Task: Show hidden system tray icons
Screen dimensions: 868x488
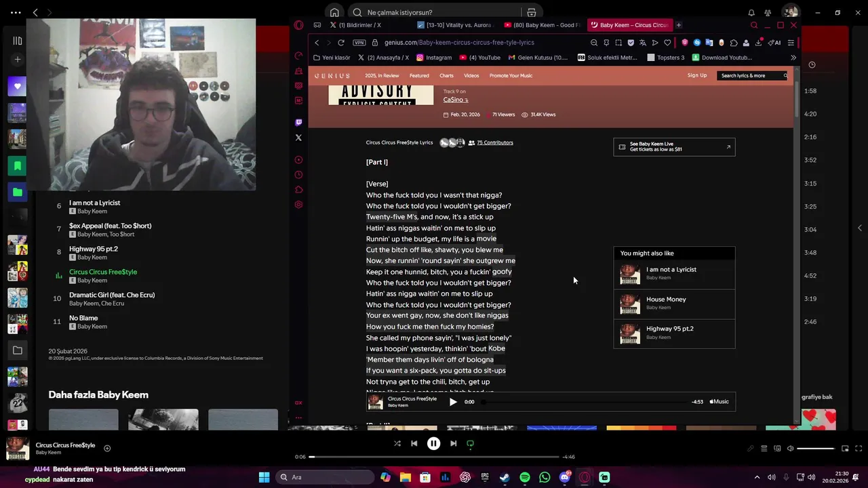Action: click(757, 477)
